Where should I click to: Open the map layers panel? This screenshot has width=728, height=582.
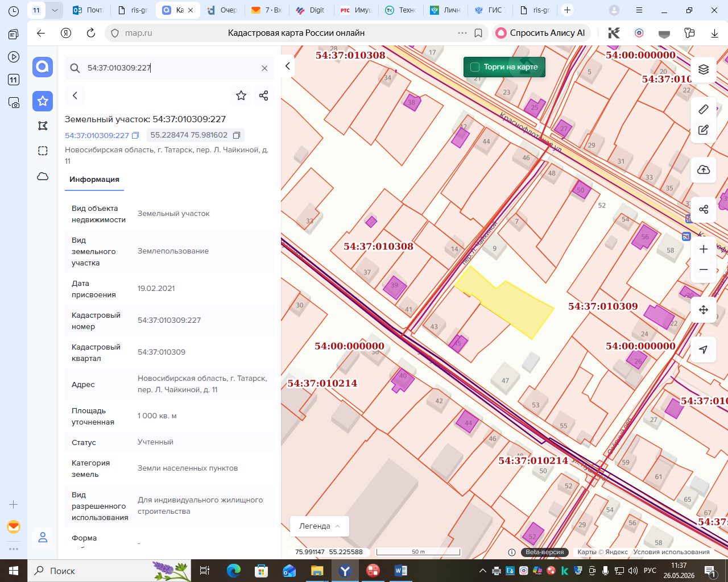coord(704,69)
